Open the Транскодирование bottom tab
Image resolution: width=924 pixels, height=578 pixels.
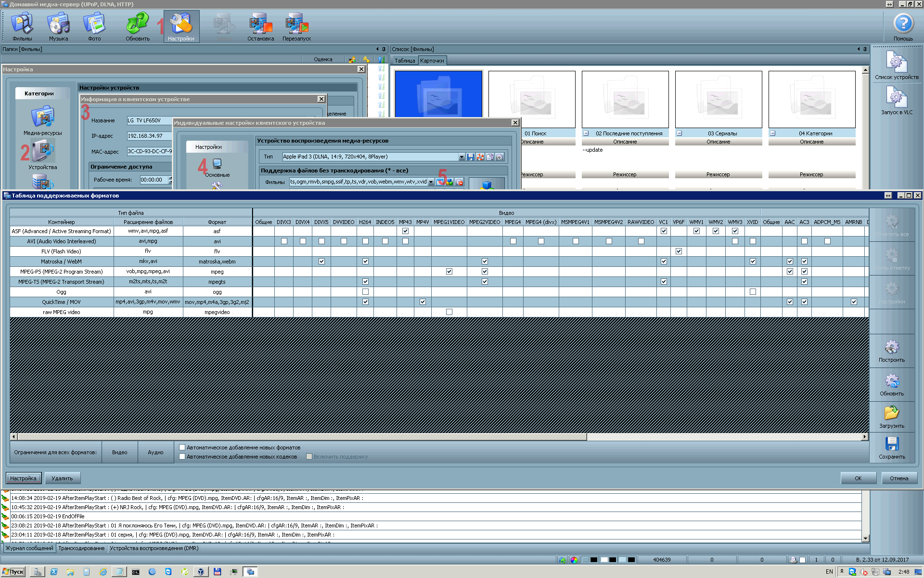(81, 548)
